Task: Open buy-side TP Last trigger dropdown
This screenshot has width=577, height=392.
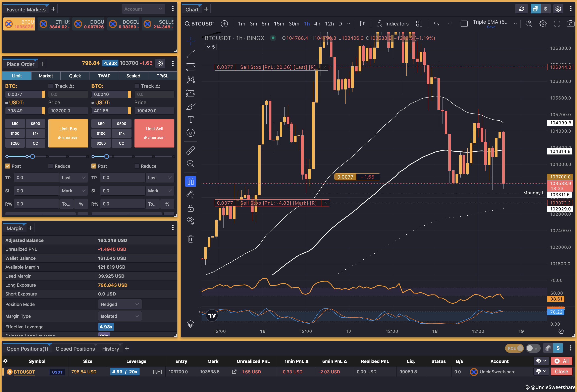Action: (x=73, y=178)
